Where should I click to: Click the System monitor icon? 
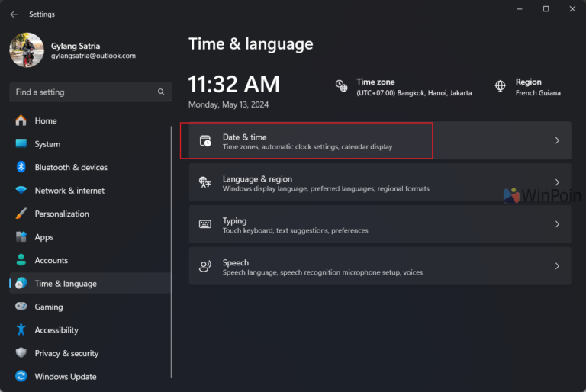pyautogui.click(x=21, y=143)
